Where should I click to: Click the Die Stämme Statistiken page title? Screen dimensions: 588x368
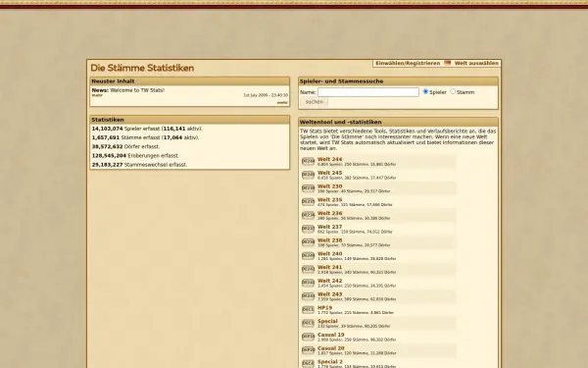[142, 68]
